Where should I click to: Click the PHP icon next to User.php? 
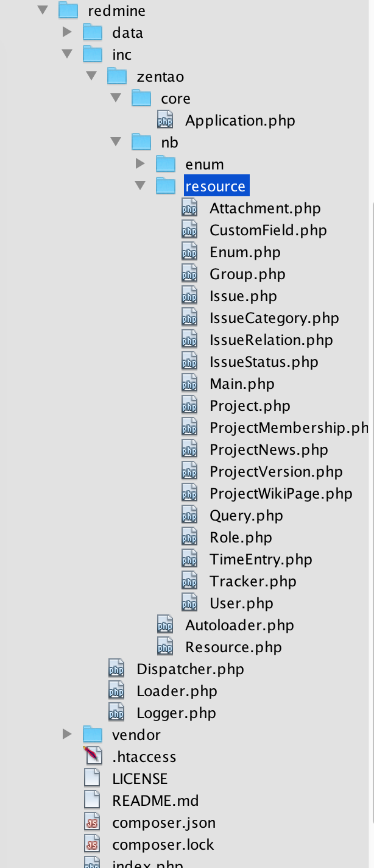coord(189,603)
